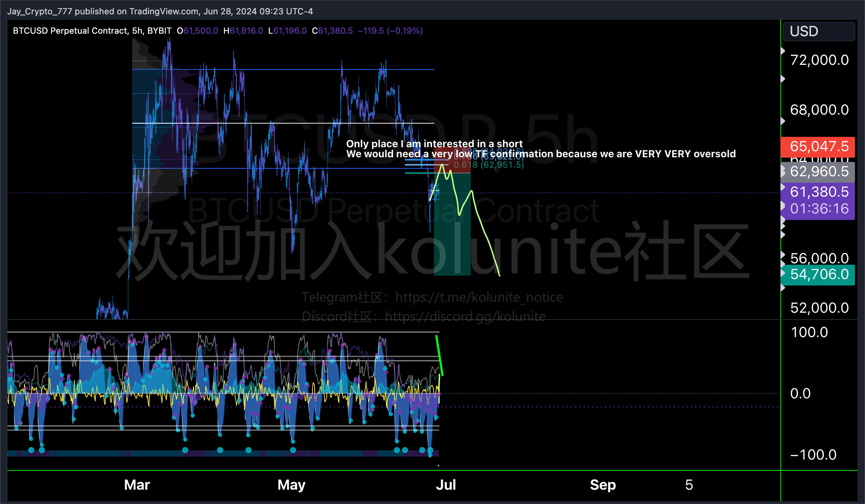Image resolution: width=865 pixels, height=504 pixels.
Task: Click the close value C61,380.5
Action: tap(332, 31)
